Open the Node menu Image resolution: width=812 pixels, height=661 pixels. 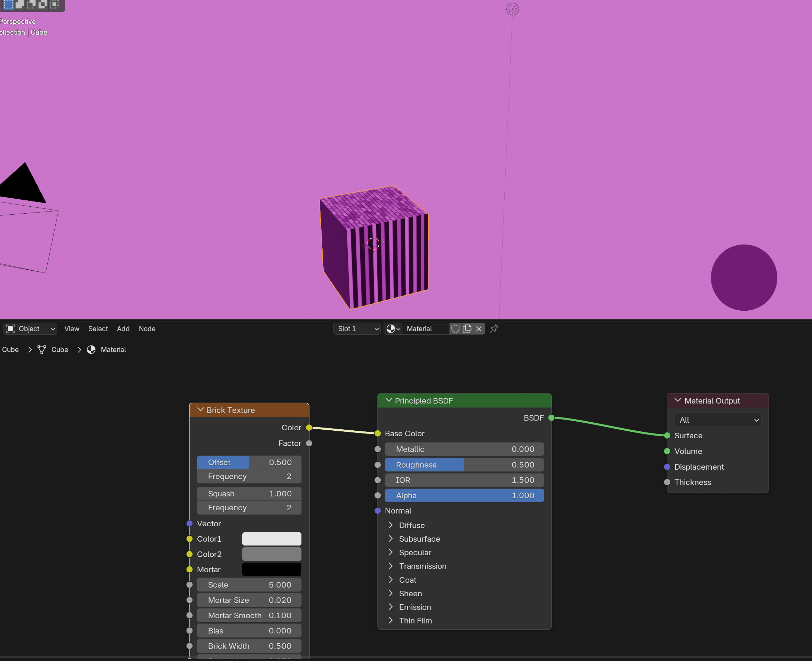(147, 329)
